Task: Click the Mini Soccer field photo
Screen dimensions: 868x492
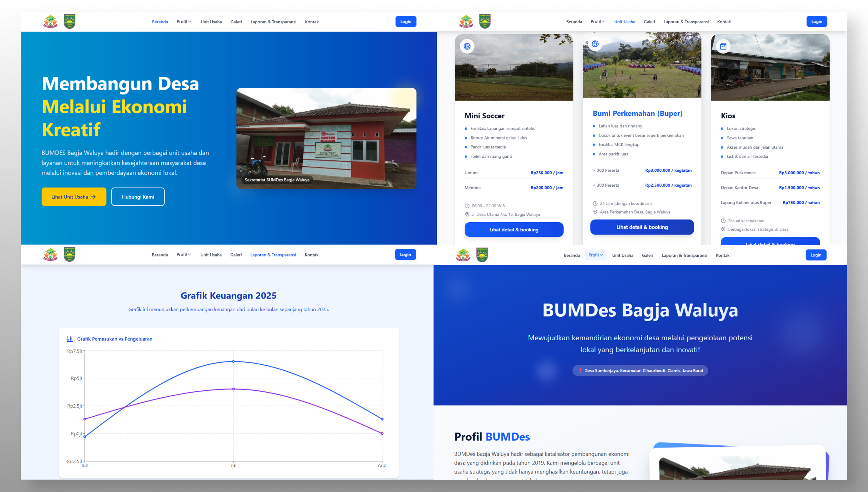Action: coord(514,67)
